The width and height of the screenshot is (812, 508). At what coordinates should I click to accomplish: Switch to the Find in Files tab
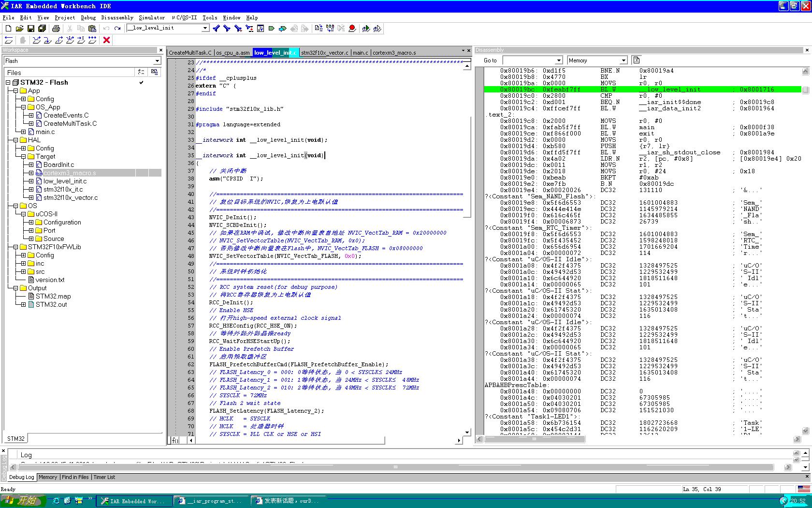pos(75,477)
